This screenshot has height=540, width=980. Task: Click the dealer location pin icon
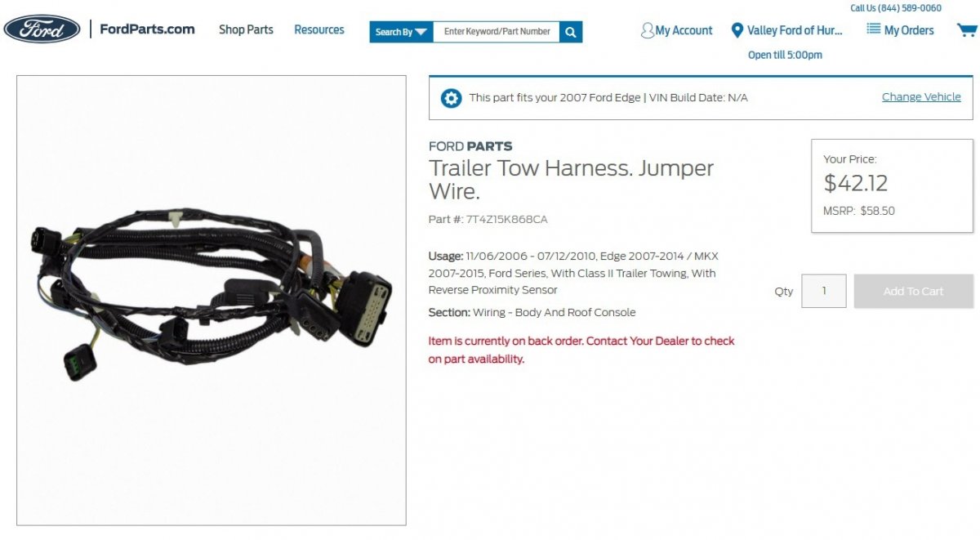[737, 30]
